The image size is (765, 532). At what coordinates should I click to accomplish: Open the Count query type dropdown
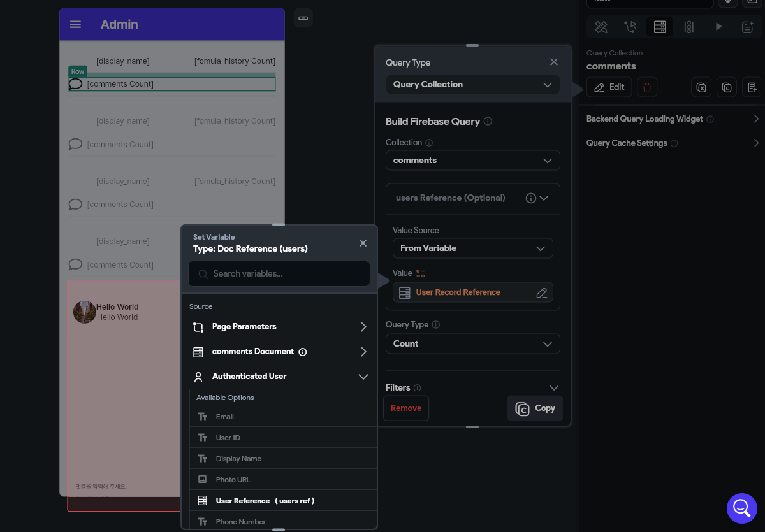tap(472, 343)
